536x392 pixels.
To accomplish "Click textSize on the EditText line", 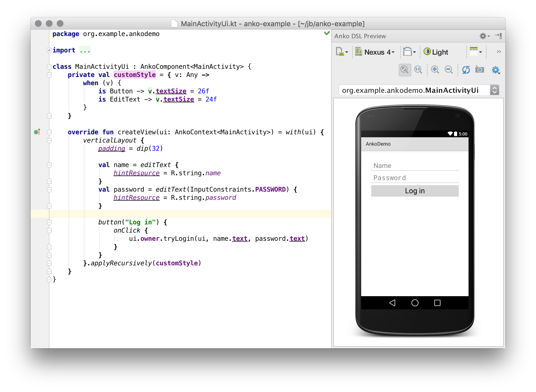I will coord(179,99).
